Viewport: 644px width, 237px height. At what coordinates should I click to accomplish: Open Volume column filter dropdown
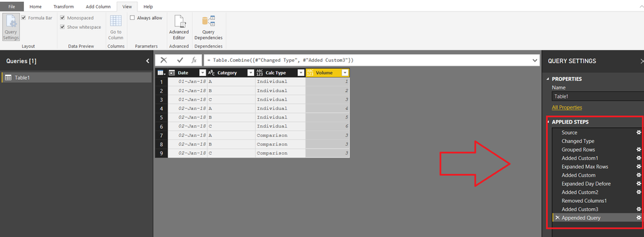click(345, 73)
